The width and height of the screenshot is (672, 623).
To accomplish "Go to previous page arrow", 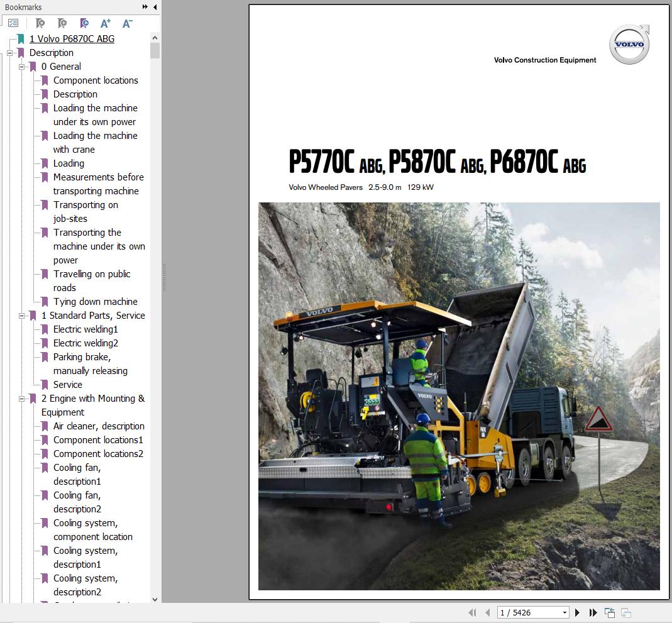I will (487, 613).
